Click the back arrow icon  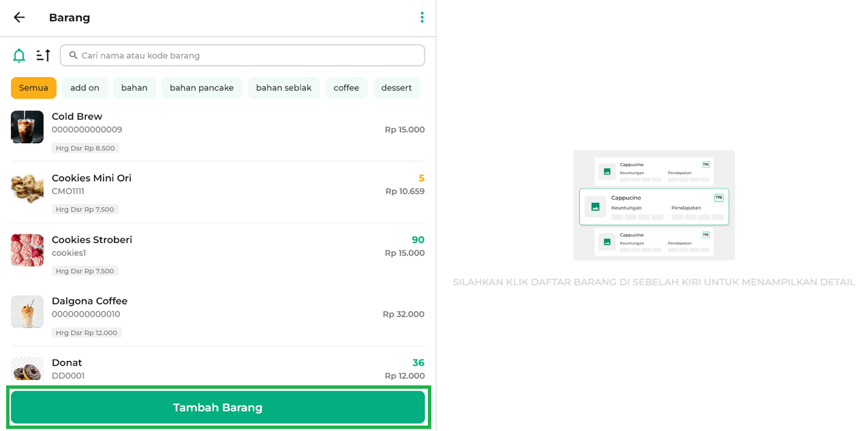19,18
